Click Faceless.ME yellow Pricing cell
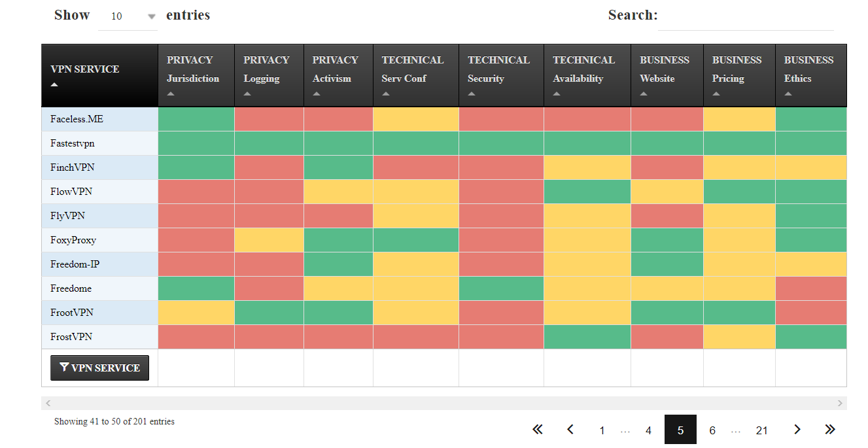Image resolution: width=868 pixels, height=448 pixels. (739, 119)
